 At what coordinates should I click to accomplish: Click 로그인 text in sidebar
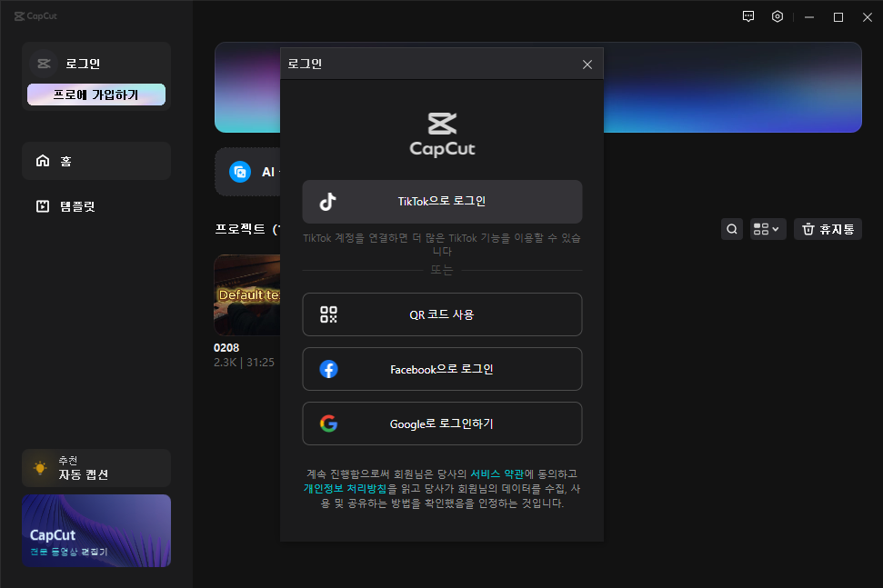coord(83,64)
